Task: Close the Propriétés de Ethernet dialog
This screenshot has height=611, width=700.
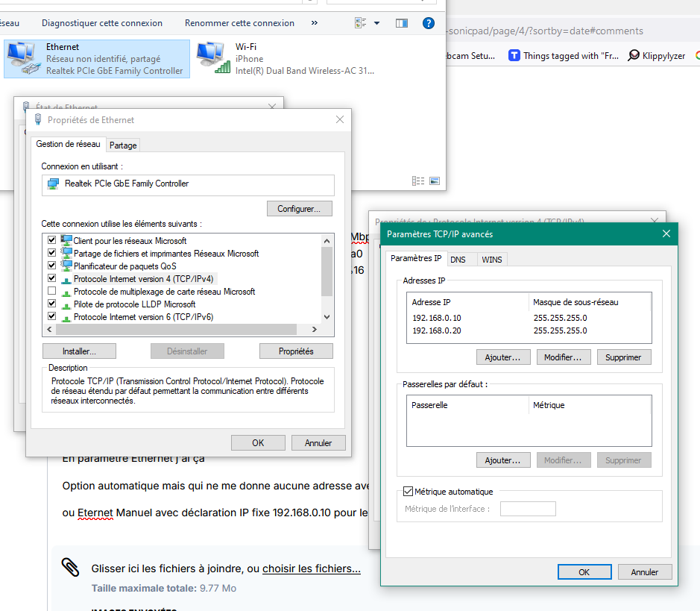Action: tap(340, 119)
